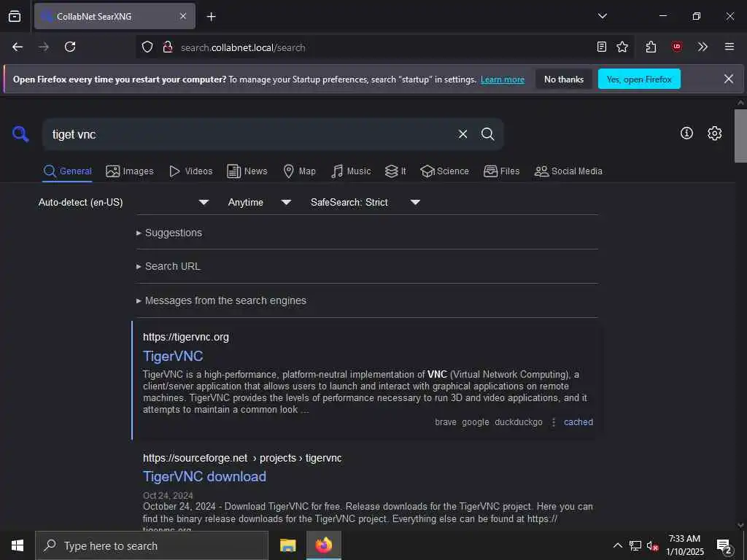Open https://tigervnc.org URL link
Screen dimensions: 747x560
186,337
